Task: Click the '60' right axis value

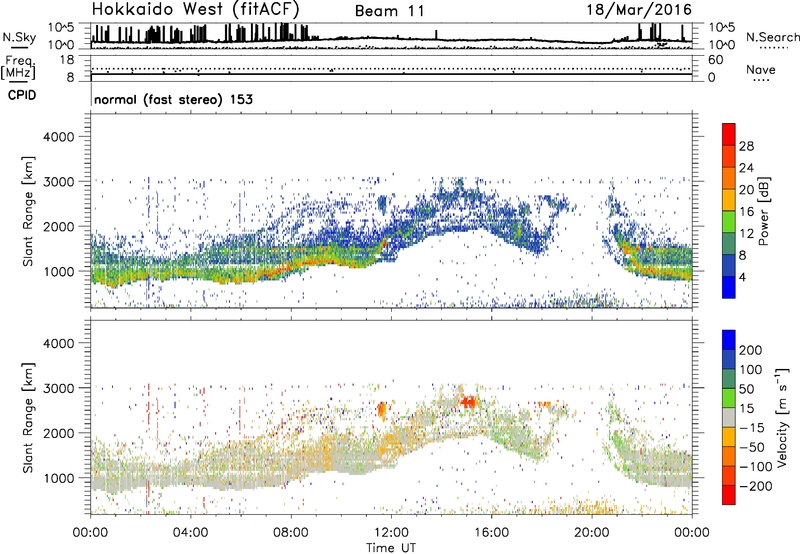Action: click(x=715, y=60)
